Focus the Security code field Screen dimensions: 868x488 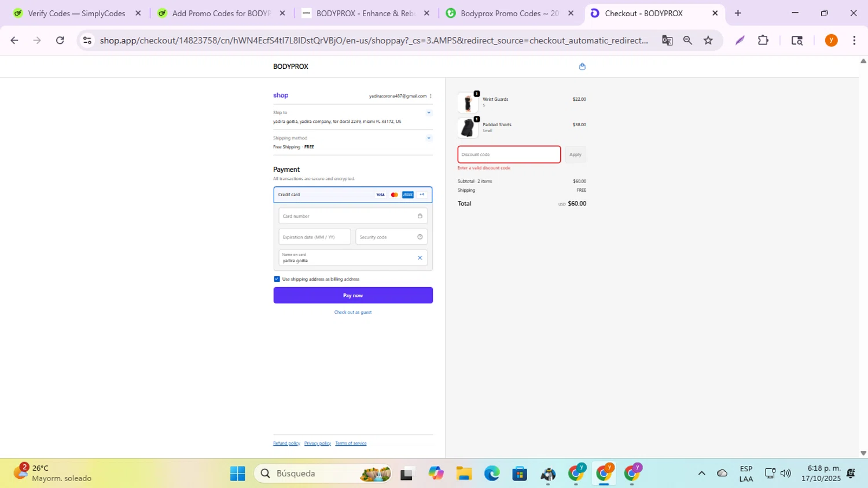coord(392,237)
